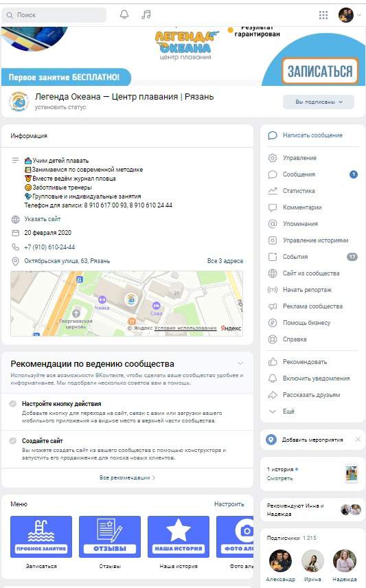
Task: Open the Подписчики 1 215 header
Action: point(291,538)
